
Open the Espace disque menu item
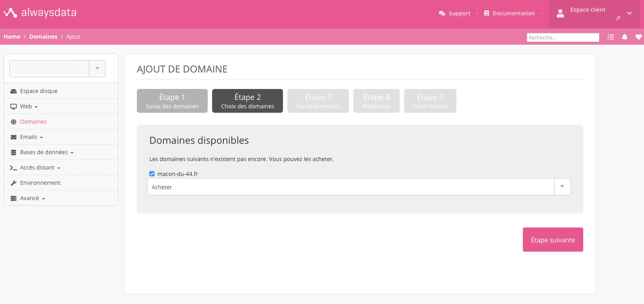(x=61, y=91)
